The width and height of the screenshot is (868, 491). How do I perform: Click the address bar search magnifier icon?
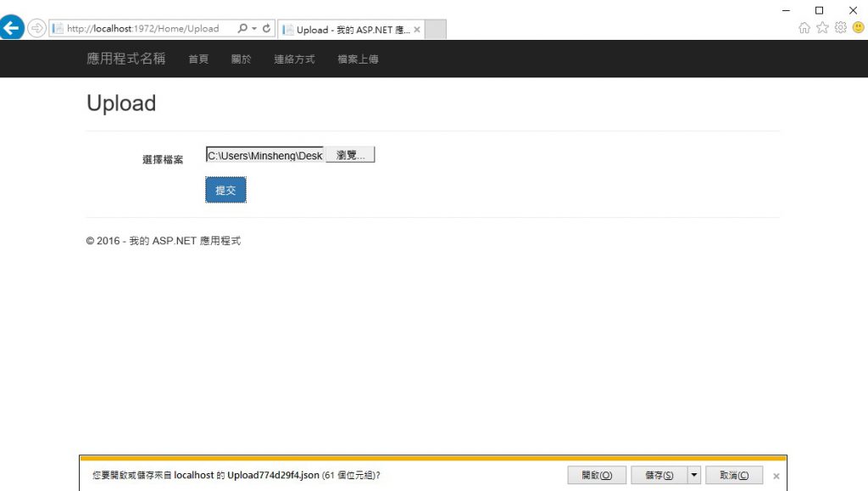pos(242,28)
